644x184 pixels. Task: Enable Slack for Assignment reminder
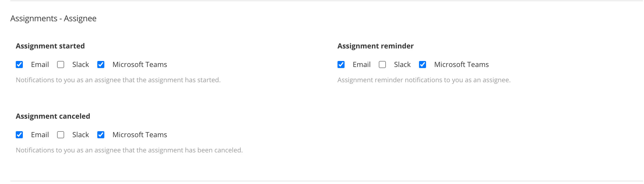pos(382,65)
